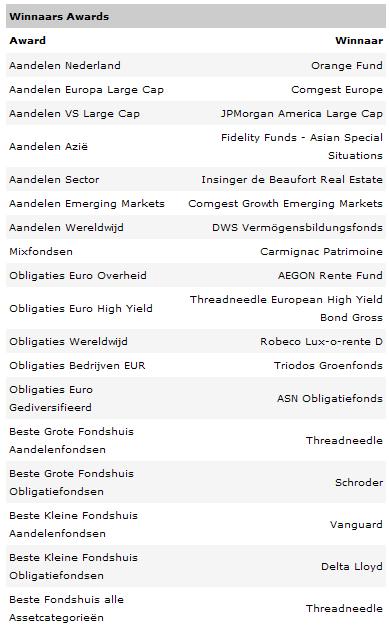Open Threadneedle European High Yield Bond Gross
This screenshot has height=629, width=389.
tap(286, 308)
